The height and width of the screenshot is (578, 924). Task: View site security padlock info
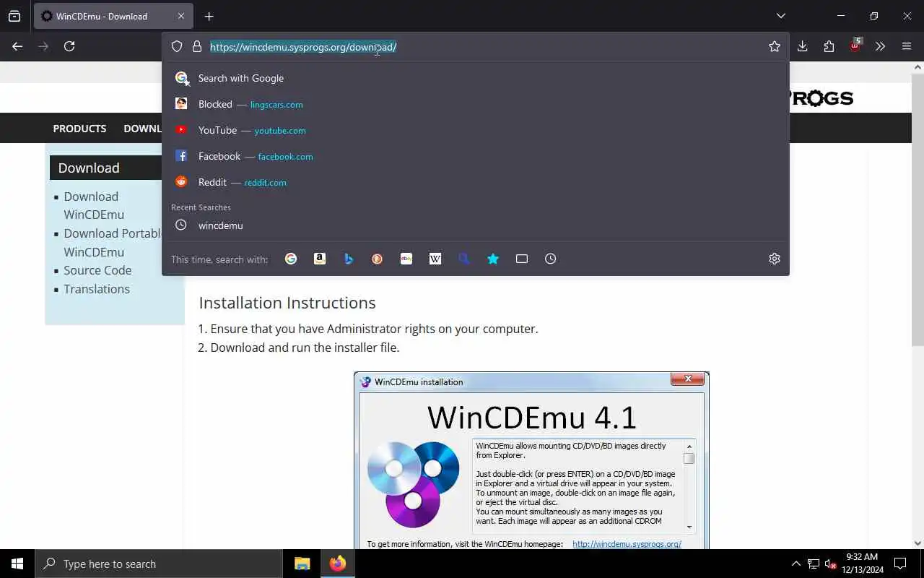196,46
